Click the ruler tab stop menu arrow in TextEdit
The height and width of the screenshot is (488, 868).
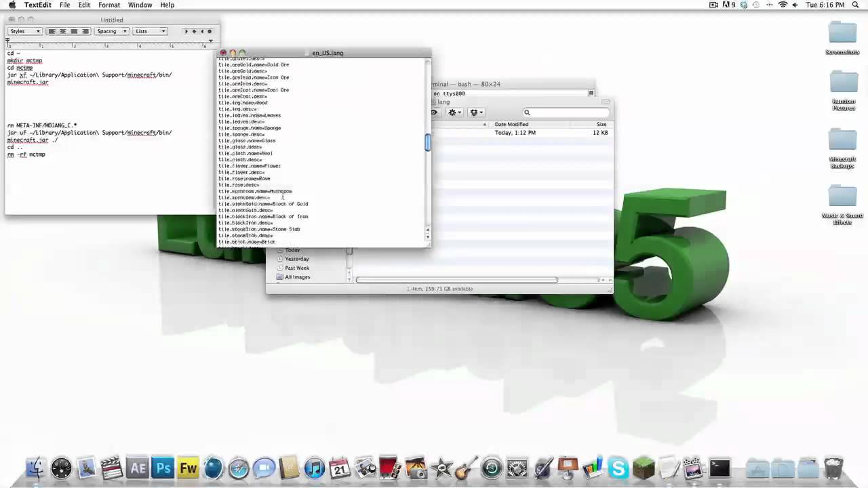pyautogui.click(x=210, y=41)
